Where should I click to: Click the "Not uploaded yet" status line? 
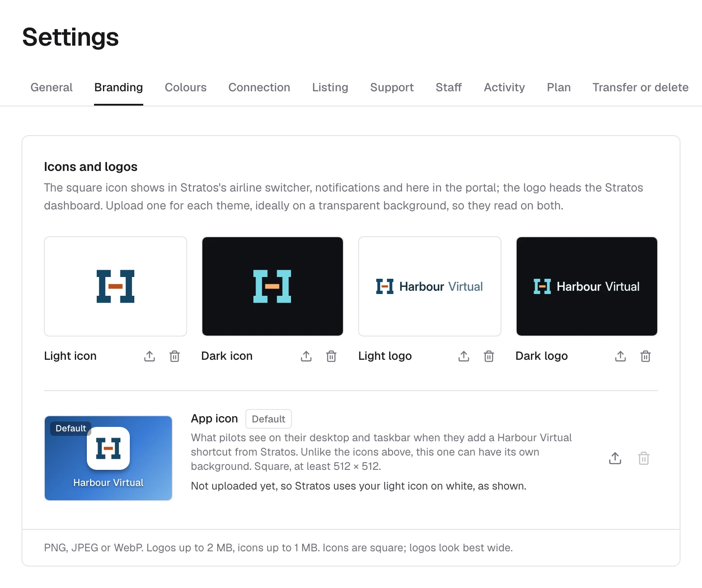point(359,486)
